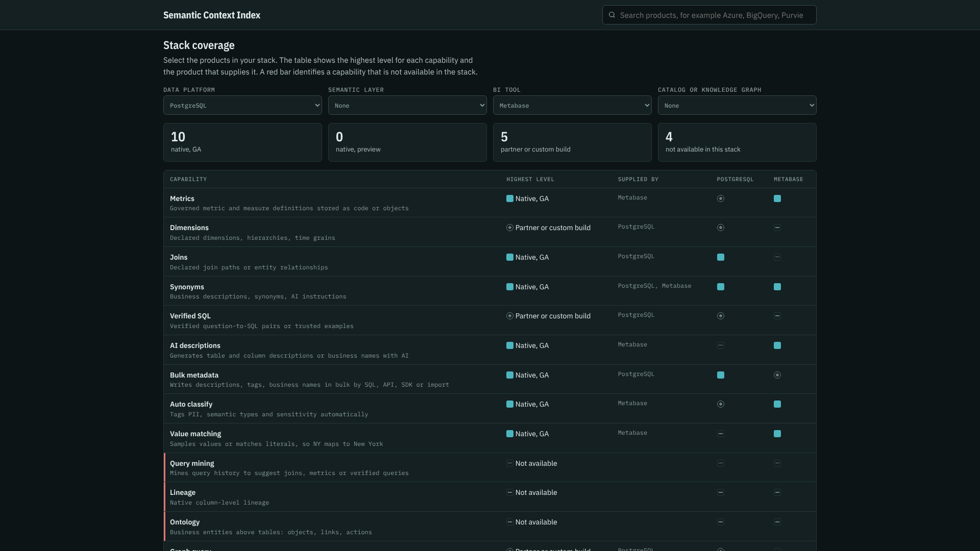
Task: Click Dimensions row highest level partner icon
Action: coord(510,228)
